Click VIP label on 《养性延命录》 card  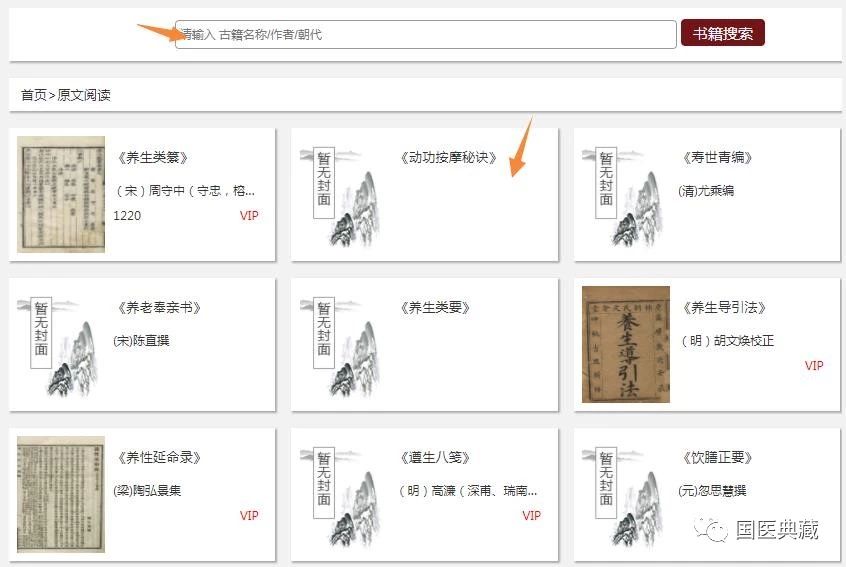249,516
